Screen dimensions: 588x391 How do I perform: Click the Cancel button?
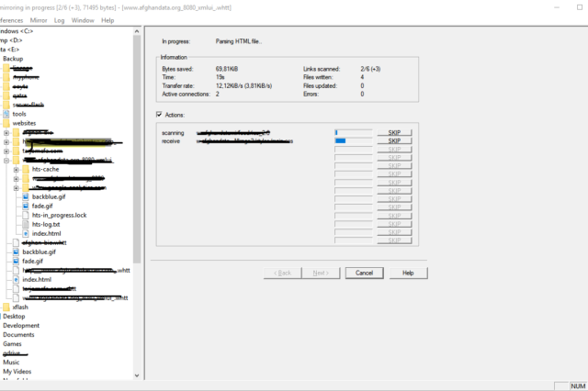click(364, 273)
